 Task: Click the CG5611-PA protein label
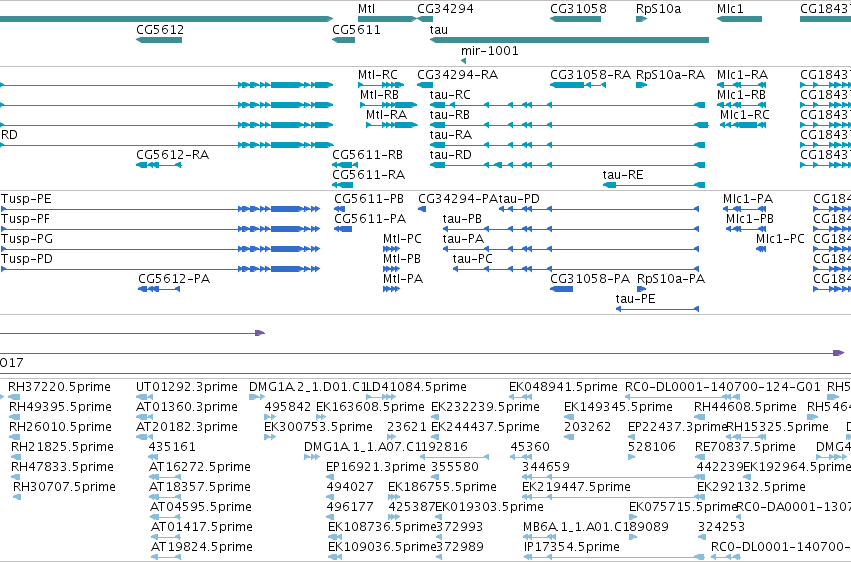(x=370, y=219)
